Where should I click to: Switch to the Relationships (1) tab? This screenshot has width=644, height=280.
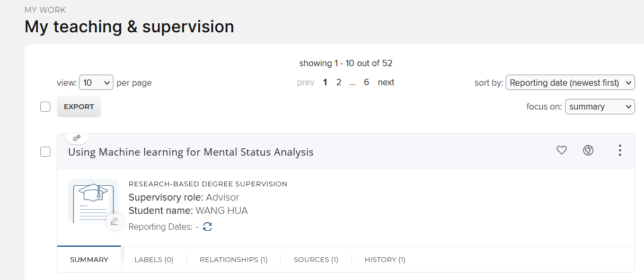click(234, 259)
